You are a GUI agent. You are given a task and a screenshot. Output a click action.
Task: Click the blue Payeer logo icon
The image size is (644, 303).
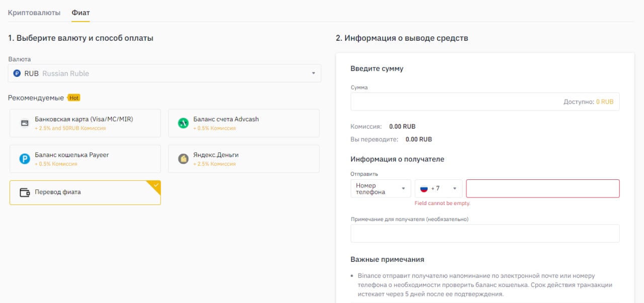tap(24, 159)
